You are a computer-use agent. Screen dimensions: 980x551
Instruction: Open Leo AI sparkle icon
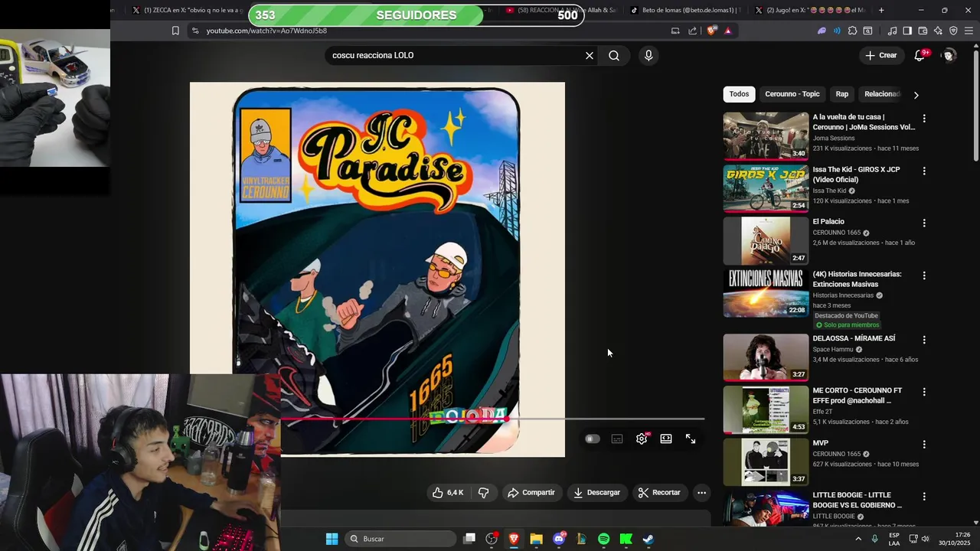coord(938,31)
